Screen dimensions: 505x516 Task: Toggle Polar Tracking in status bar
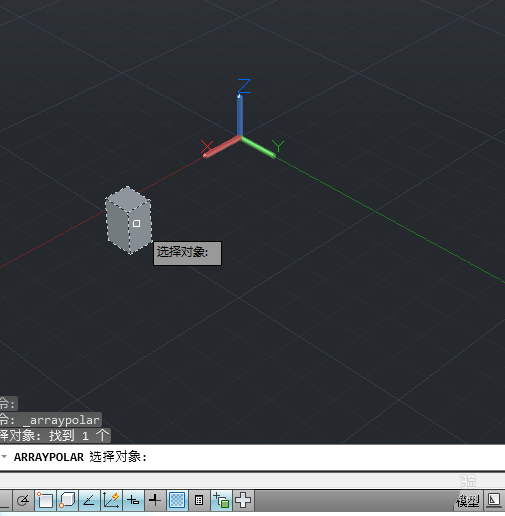coord(23,500)
